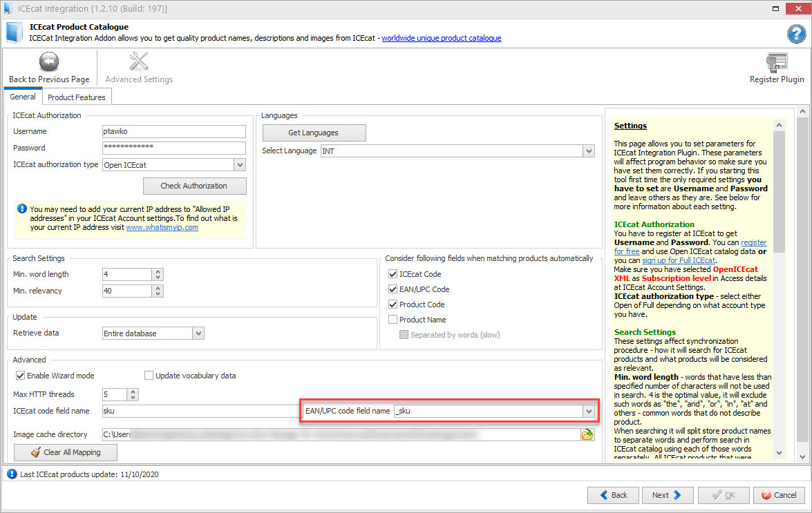This screenshot has height=513, width=812.
Task: Click the Password input field
Action: pyautogui.click(x=174, y=148)
